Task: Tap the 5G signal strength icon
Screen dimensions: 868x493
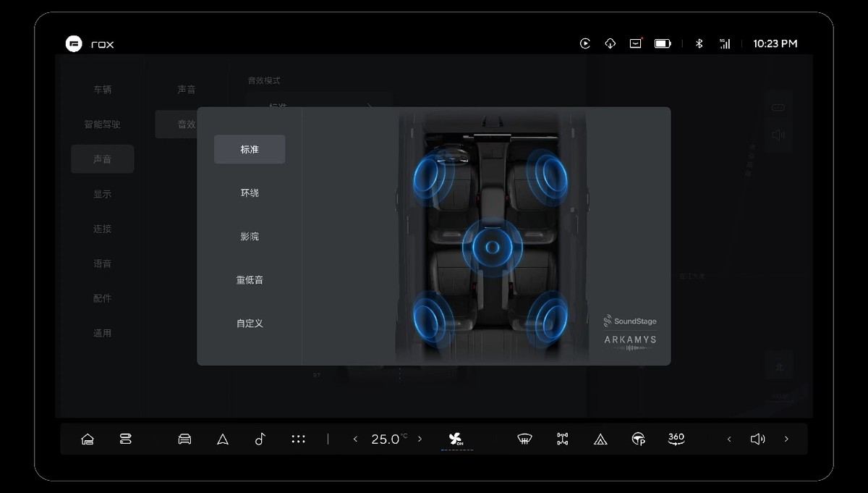Action: coord(724,43)
